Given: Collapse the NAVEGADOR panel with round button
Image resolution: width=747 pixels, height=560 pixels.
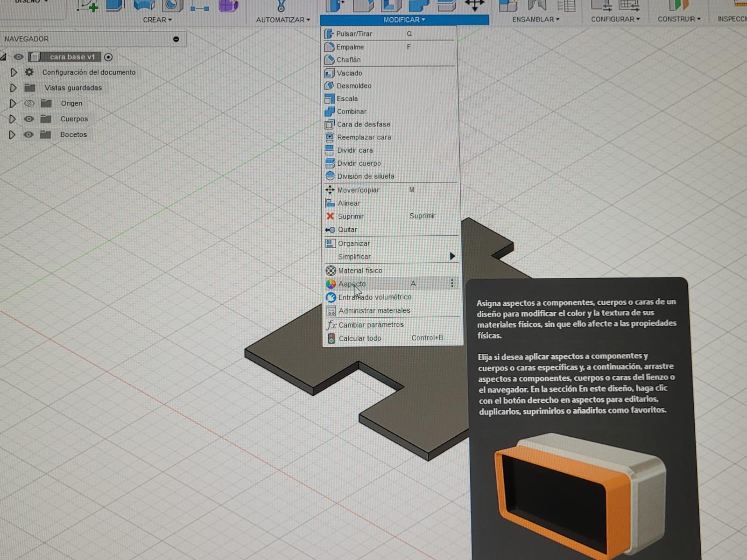Looking at the screenshot, I should coord(176,39).
